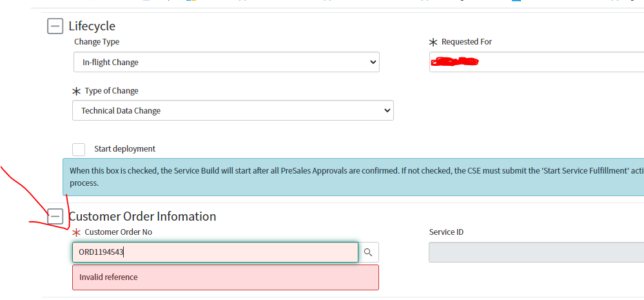Click the Lifecycle section heading

[x=92, y=26]
